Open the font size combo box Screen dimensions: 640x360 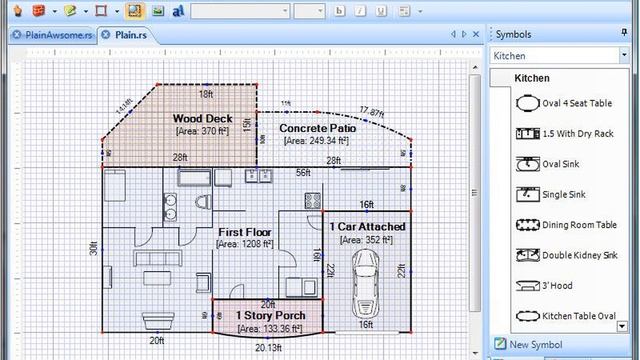pos(309,11)
